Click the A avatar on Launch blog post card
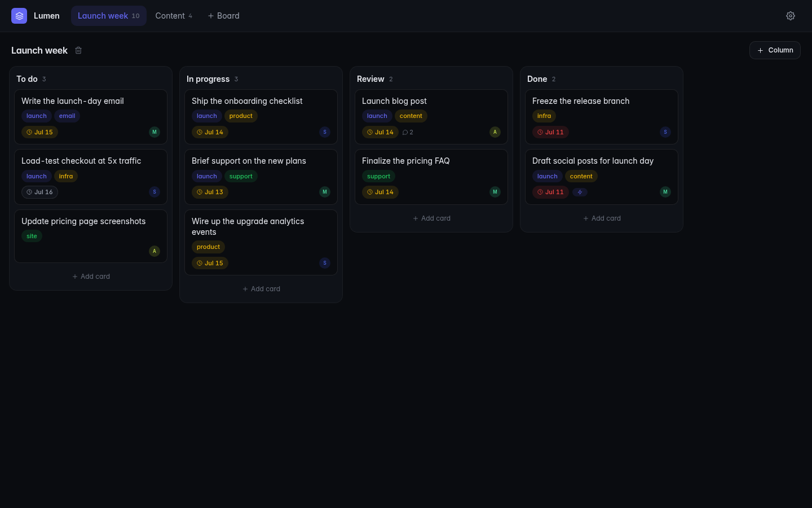Image resolution: width=812 pixels, height=508 pixels. point(495,132)
